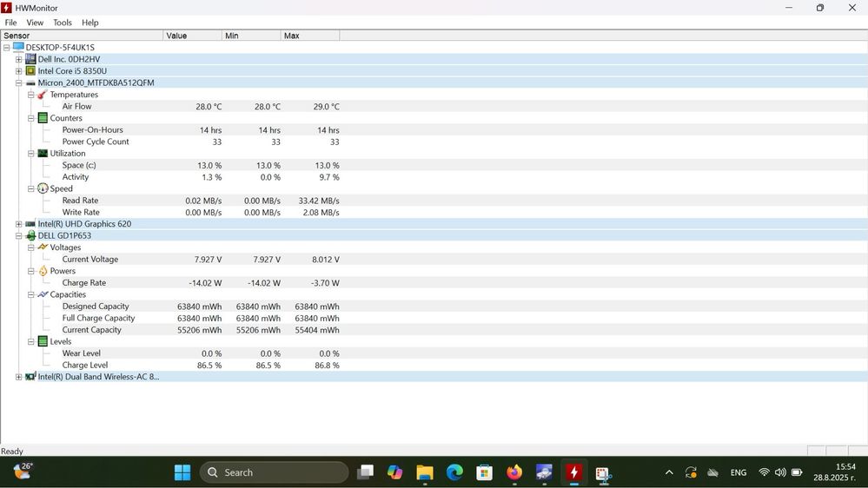Click the HWMonitor title bar icon
This screenshot has width=868, height=488.
pyautogui.click(x=7, y=8)
